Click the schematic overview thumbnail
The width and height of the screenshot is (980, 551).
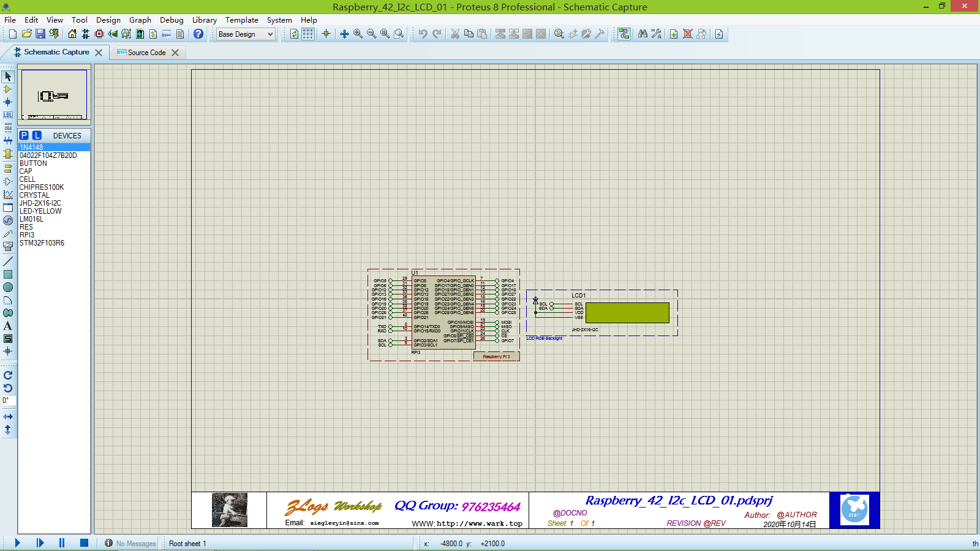[x=54, y=96]
